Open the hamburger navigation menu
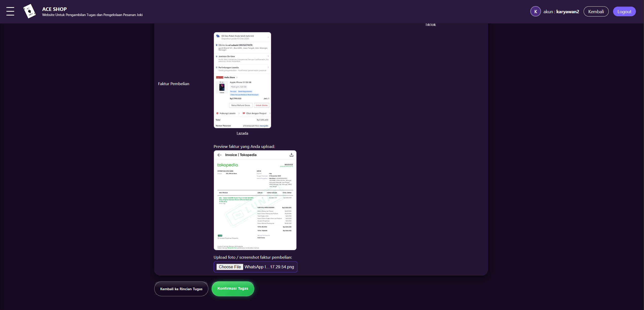 (10, 11)
